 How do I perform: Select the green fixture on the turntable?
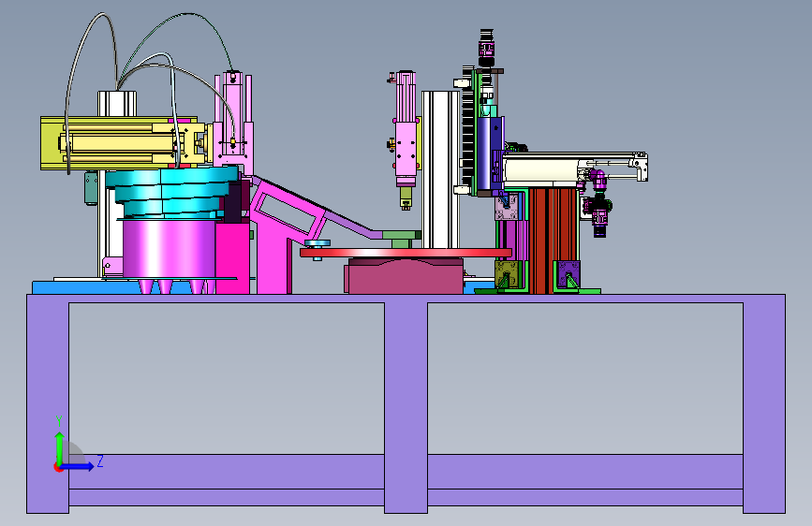coord(402,238)
